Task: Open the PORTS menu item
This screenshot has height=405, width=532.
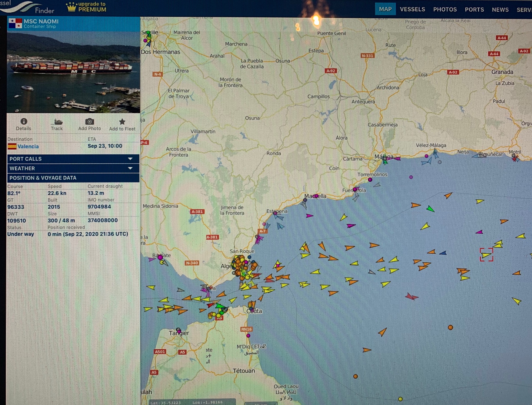Action: pyautogui.click(x=474, y=10)
